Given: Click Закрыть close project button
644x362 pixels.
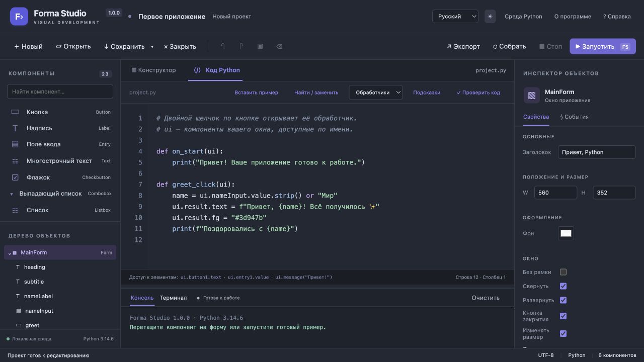Looking at the screenshot, I should click(x=180, y=46).
